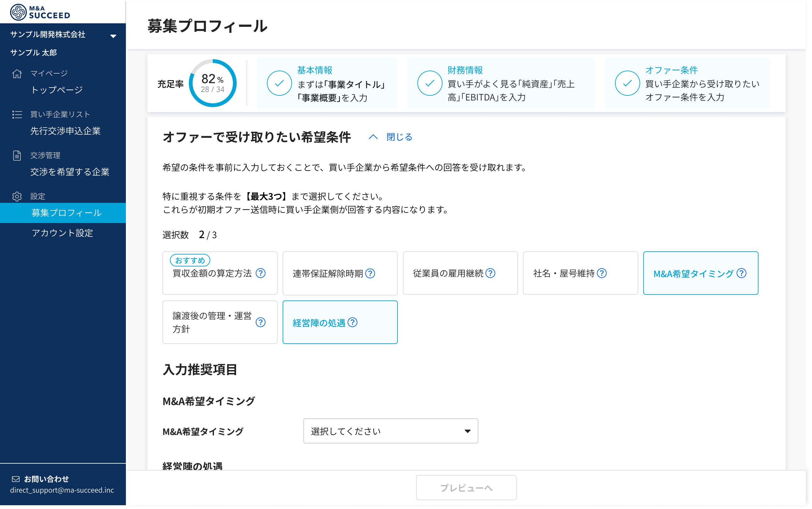Click the question icon next to 社名・屋号維持
Image resolution: width=812 pixels, height=509 pixels.
pos(602,273)
